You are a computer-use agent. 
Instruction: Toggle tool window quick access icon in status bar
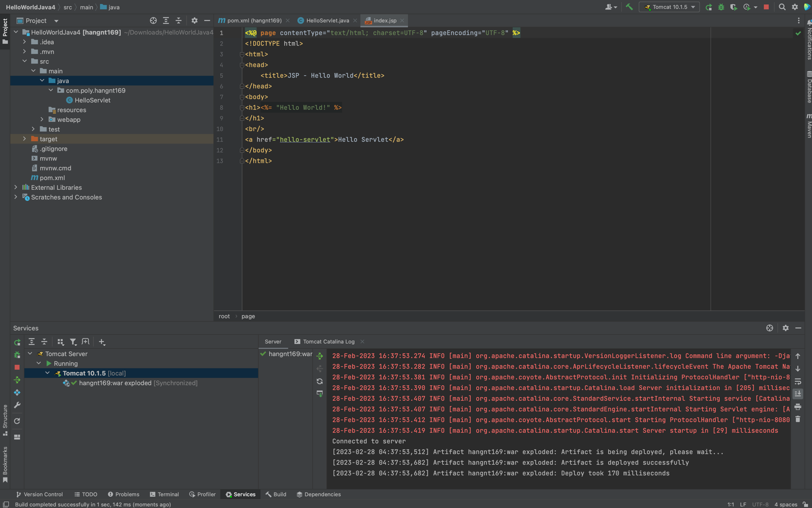6,504
